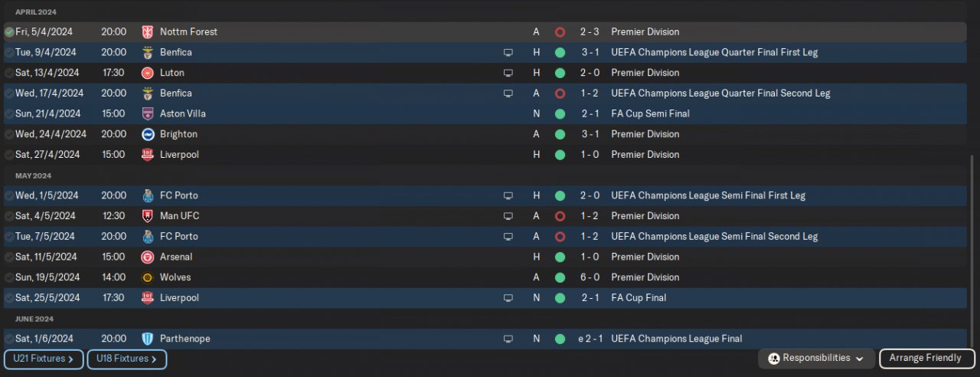
Task: Toggle the green checkmark beside Fri, 5/4/2024
Action: click(9, 32)
